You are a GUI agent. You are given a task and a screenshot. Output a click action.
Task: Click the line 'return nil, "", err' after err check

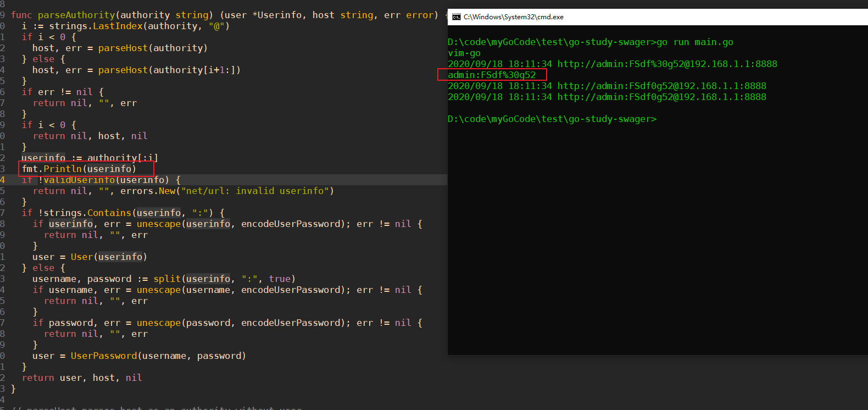(85, 103)
